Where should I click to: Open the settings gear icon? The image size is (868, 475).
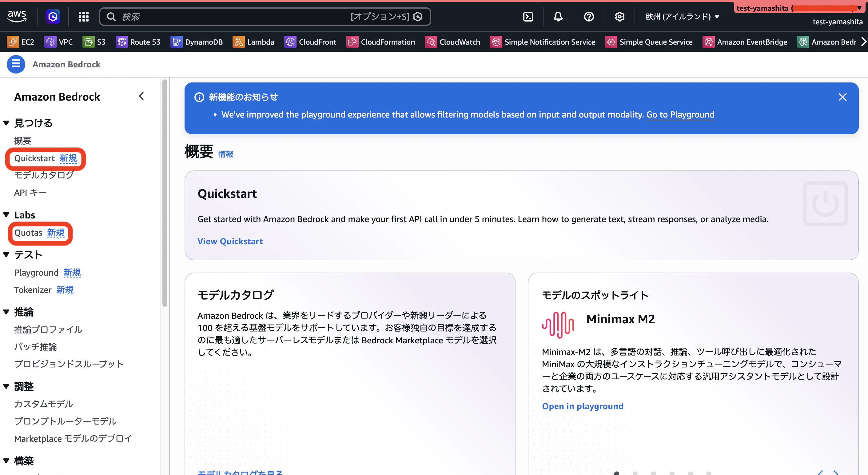(x=619, y=17)
